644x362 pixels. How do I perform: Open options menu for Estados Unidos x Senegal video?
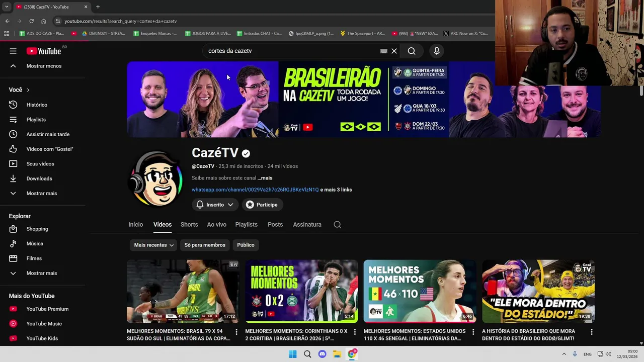[x=473, y=332]
